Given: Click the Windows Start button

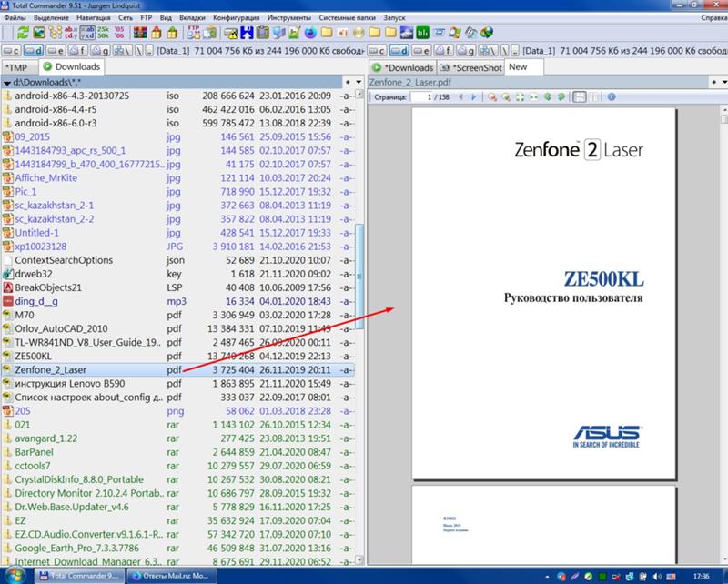Looking at the screenshot, I should click(x=14, y=576).
